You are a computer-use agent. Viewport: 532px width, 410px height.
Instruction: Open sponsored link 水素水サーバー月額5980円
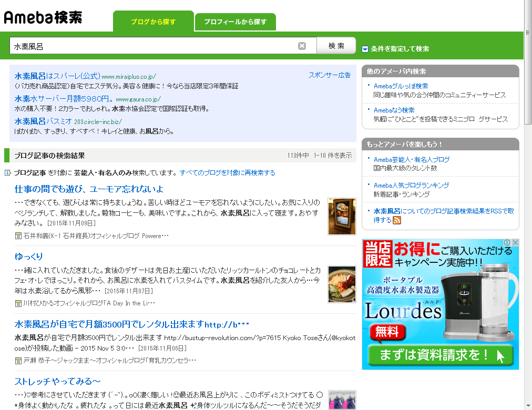64,99
